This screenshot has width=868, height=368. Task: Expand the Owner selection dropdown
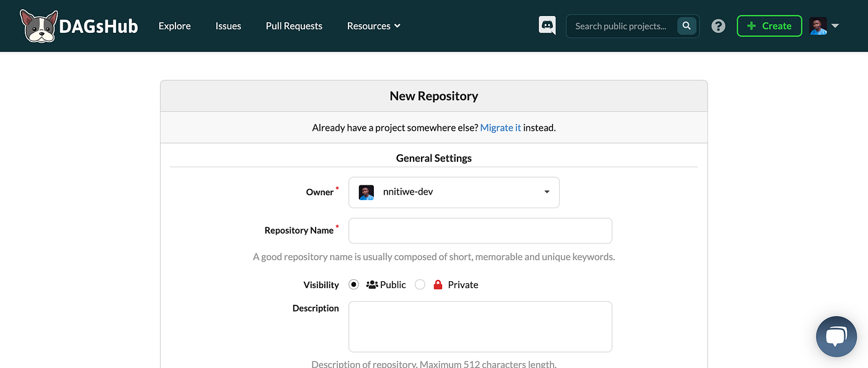pos(546,192)
